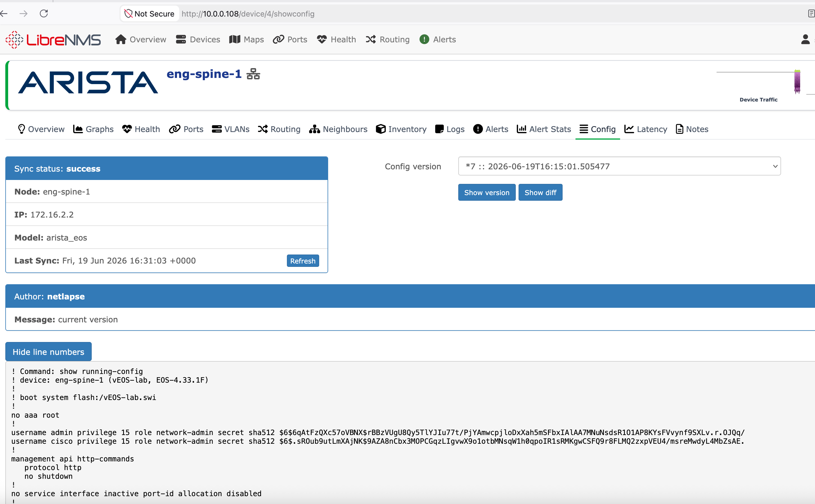Open the top navbar Ports menu
This screenshot has width=815, height=504.
(290, 39)
